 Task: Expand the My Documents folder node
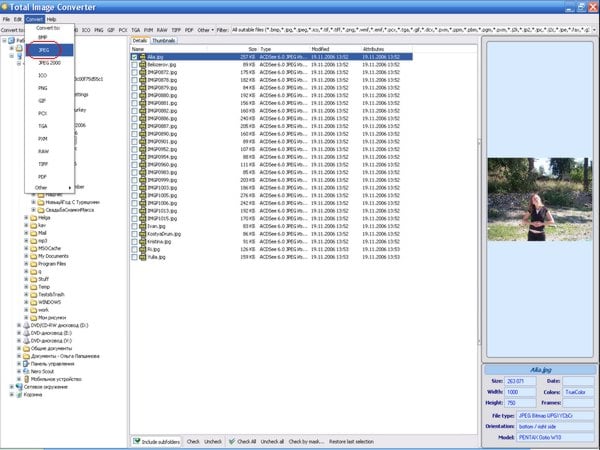point(26,256)
